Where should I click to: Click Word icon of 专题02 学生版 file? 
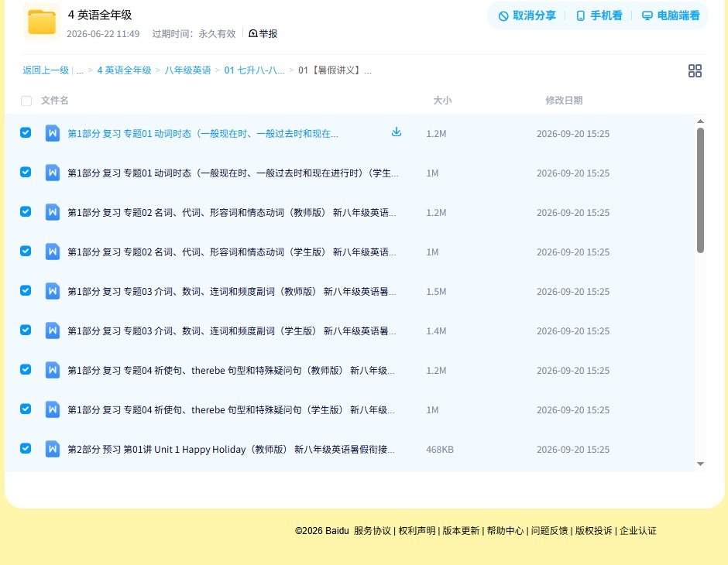53,252
